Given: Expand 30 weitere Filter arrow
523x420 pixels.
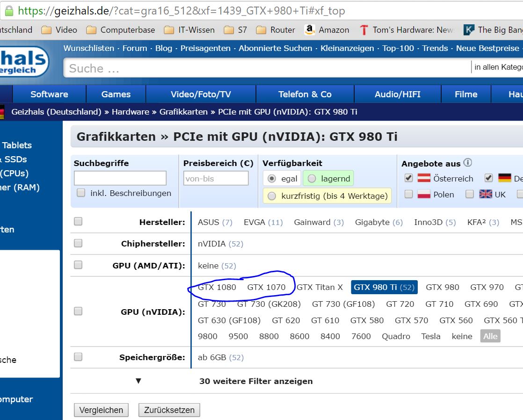Looking at the screenshot, I should 138,381.
